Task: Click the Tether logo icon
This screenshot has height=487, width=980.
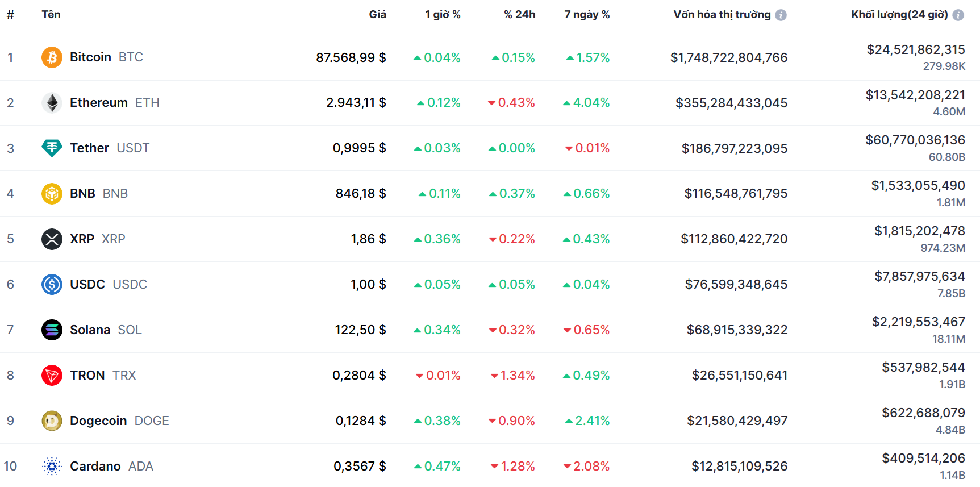Action: point(52,148)
